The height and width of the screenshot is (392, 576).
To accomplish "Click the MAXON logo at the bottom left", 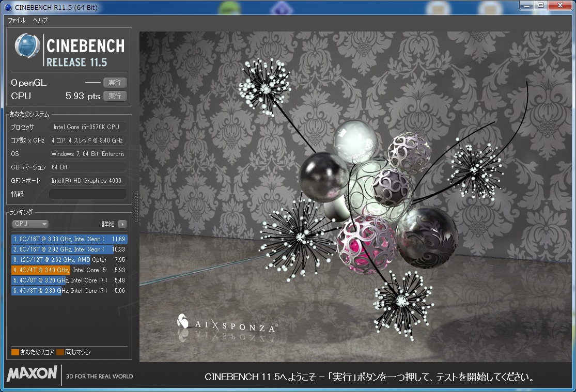I will pos(33,373).
